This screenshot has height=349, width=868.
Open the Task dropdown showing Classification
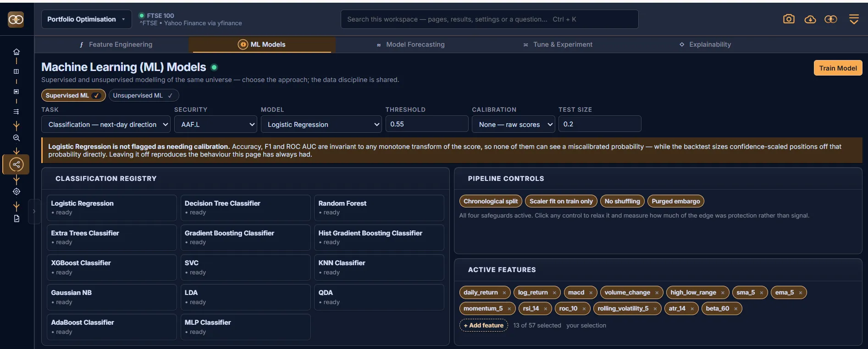(x=106, y=124)
